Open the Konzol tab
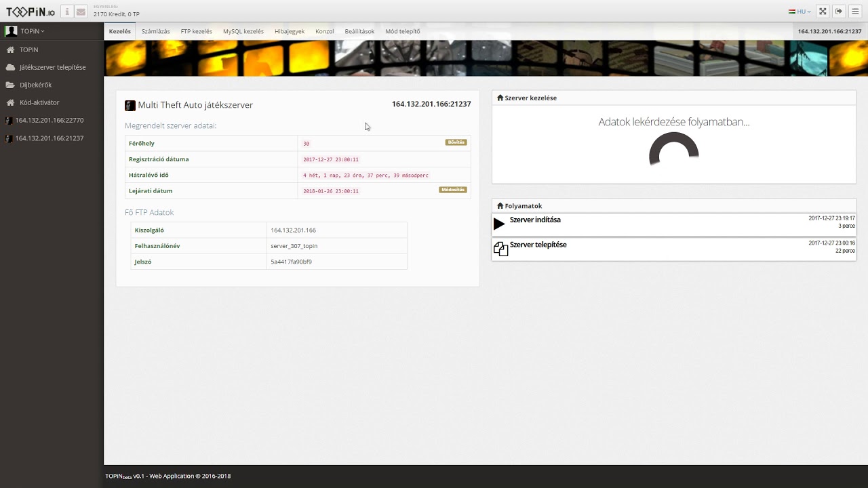The width and height of the screenshot is (868, 488). pos(325,31)
